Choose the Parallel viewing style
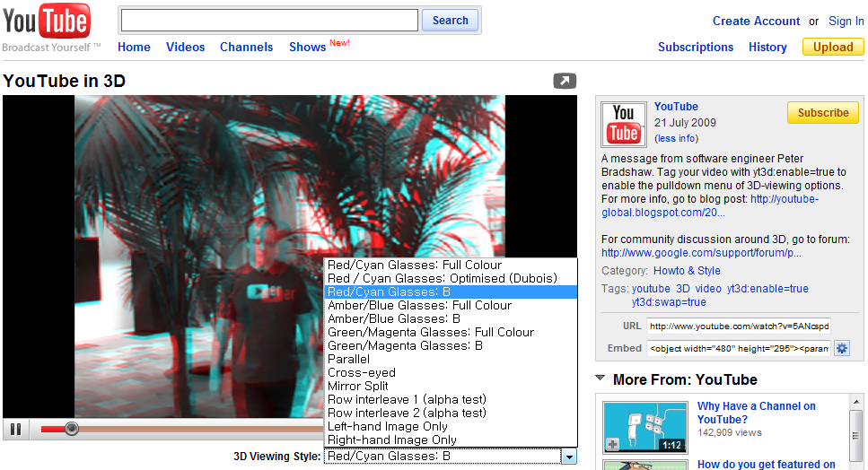This screenshot has width=868, height=470. pos(451,359)
